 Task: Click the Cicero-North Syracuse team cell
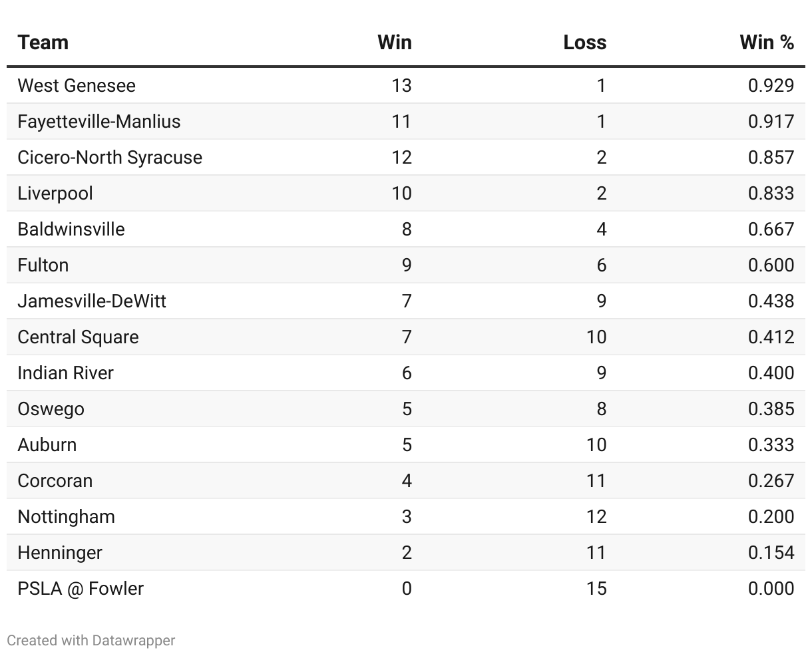point(110,158)
